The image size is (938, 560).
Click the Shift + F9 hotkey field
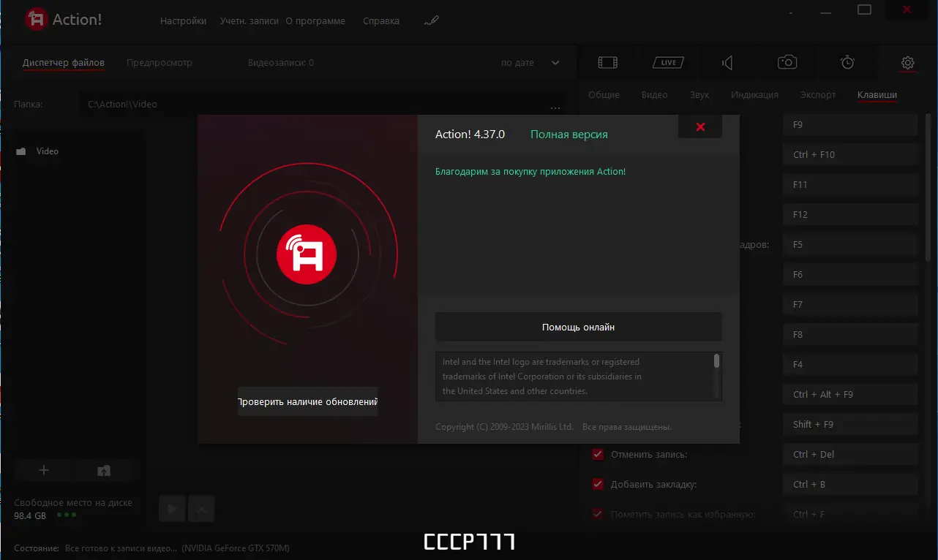(x=850, y=425)
